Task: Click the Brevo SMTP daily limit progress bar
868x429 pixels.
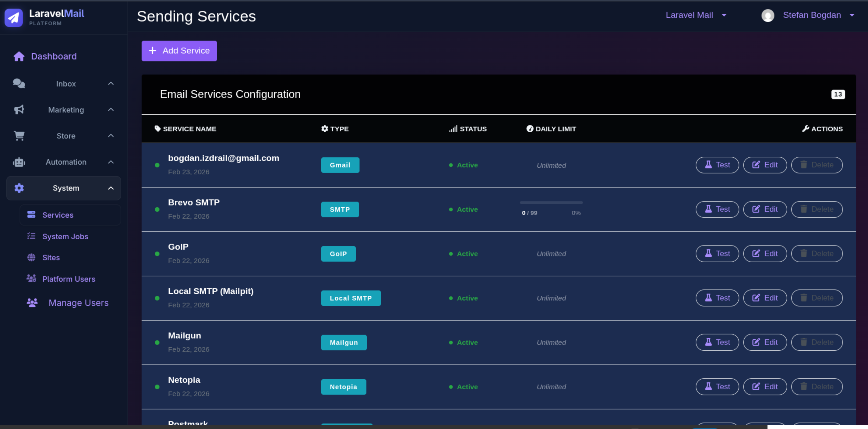Action: [x=551, y=203]
